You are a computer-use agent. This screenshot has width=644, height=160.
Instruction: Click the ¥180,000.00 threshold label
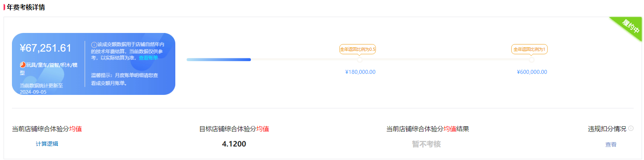pos(360,72)
